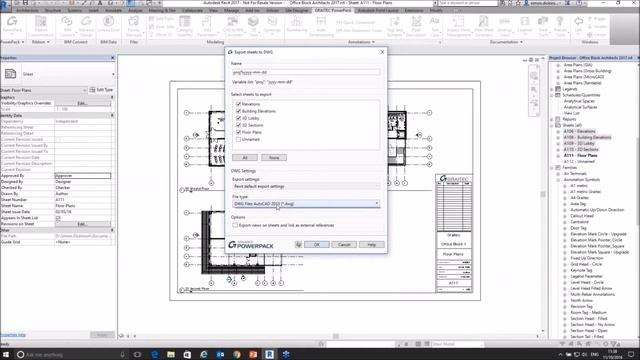Close the Export sheets to DWG dialog
The image size is (640, 360).
point(382,52)
